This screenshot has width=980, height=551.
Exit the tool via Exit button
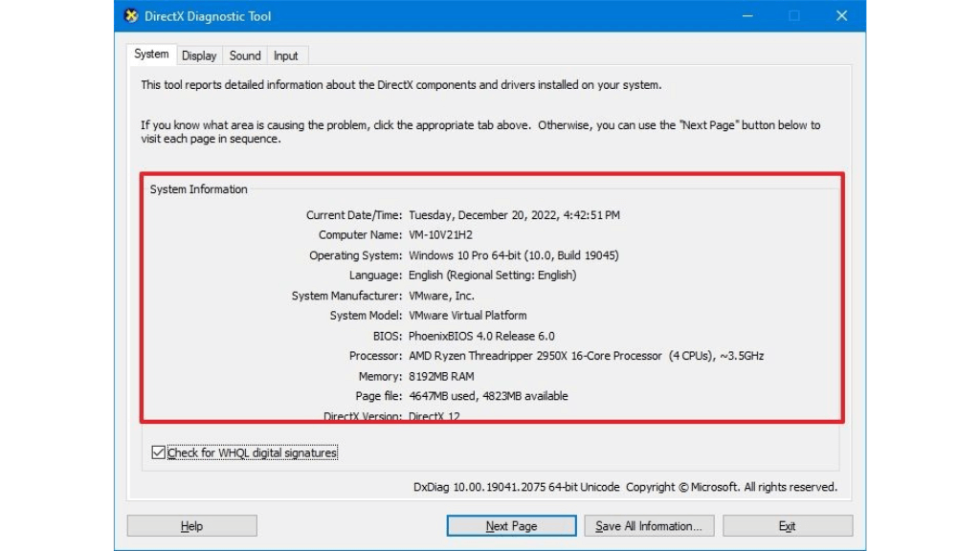[x=787, y=525]
